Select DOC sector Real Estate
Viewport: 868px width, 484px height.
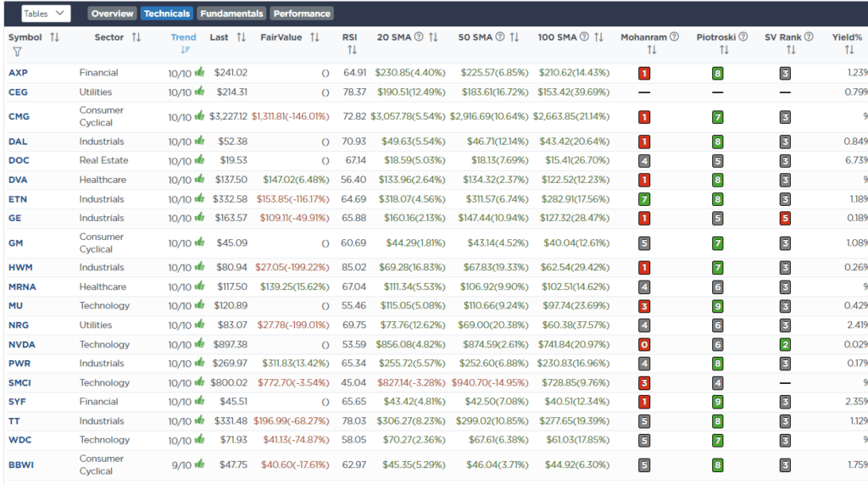point(103,160)
